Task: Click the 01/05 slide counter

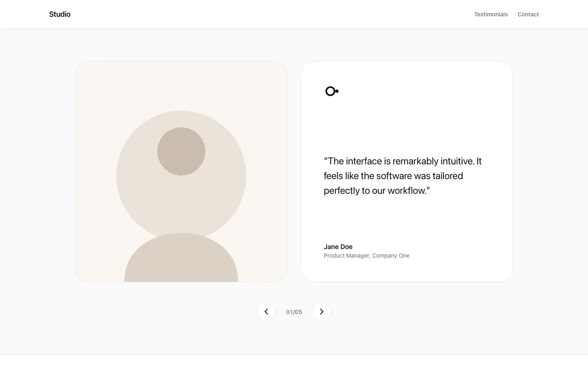Action: (294, 312)
